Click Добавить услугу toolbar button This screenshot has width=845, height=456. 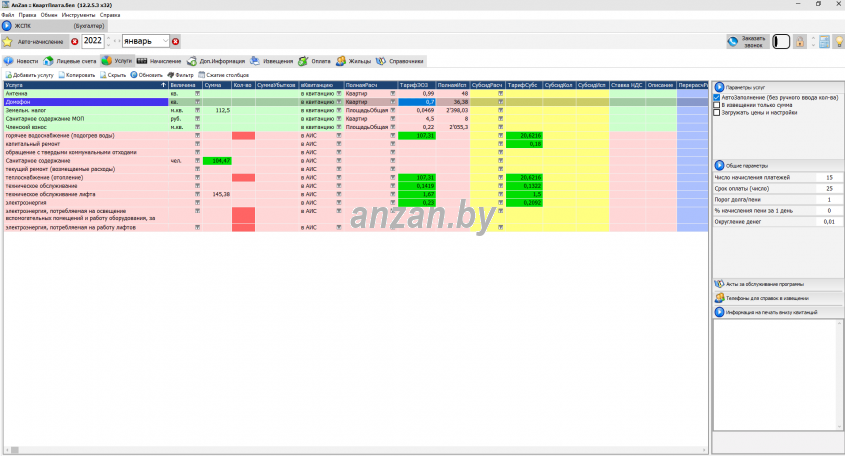coord(28,75)
